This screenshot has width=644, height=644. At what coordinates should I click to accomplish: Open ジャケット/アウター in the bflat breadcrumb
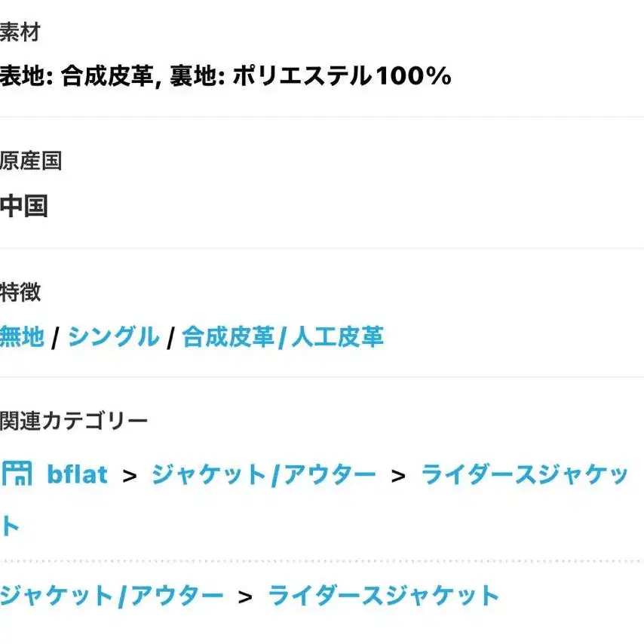click(263, 474)
